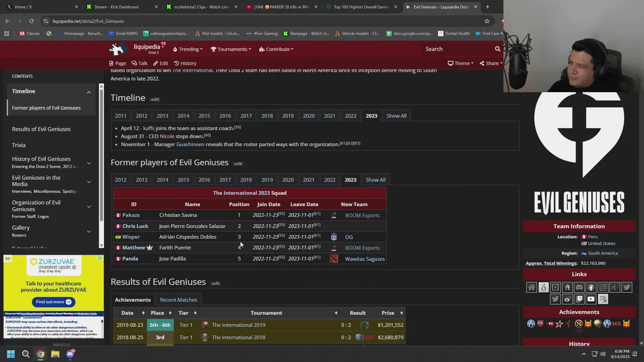Open Wawitas Sagazes team link
This screenshot has height=362, width=644.
365,259
